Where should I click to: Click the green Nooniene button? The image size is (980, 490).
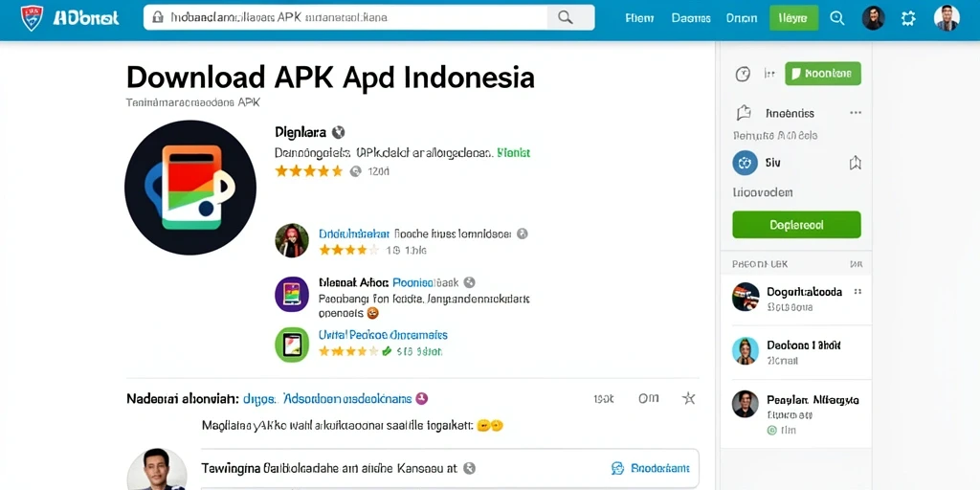tap(822, 74)
